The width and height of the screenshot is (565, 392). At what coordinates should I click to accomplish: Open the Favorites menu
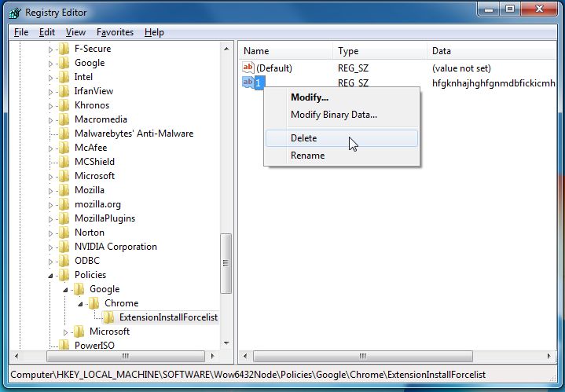[x=115, y=32]
